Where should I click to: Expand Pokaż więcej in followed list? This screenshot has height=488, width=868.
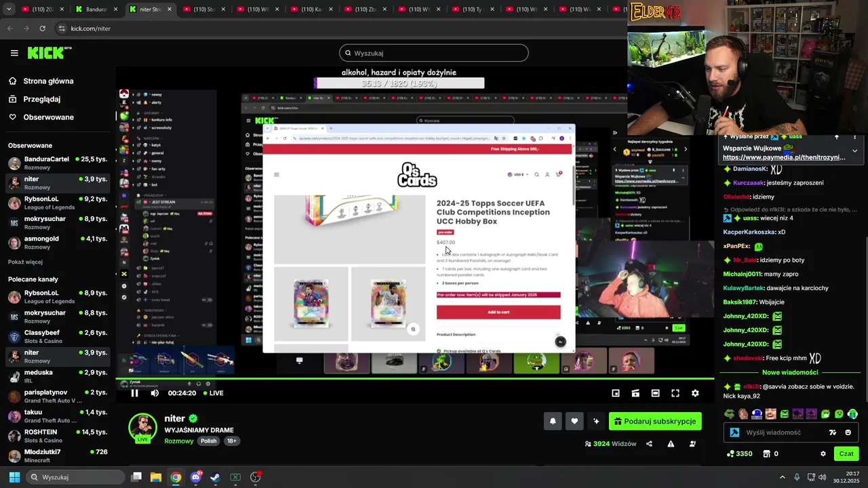(x=25, y=262)
